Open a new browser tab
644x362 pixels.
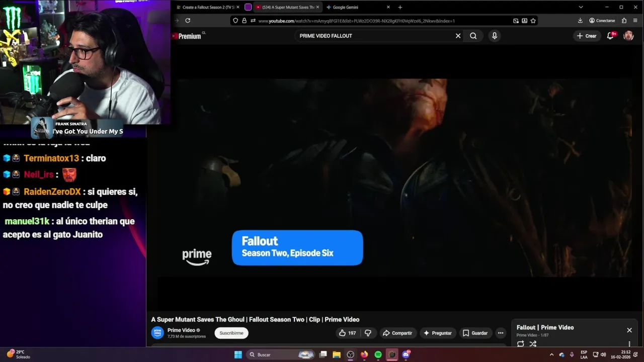point(400,7)
